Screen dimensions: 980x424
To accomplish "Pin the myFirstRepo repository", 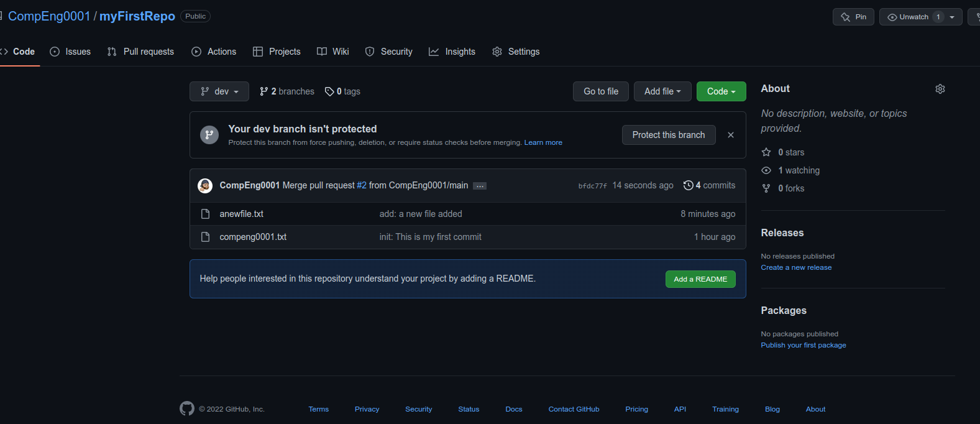I will (853, 17).
